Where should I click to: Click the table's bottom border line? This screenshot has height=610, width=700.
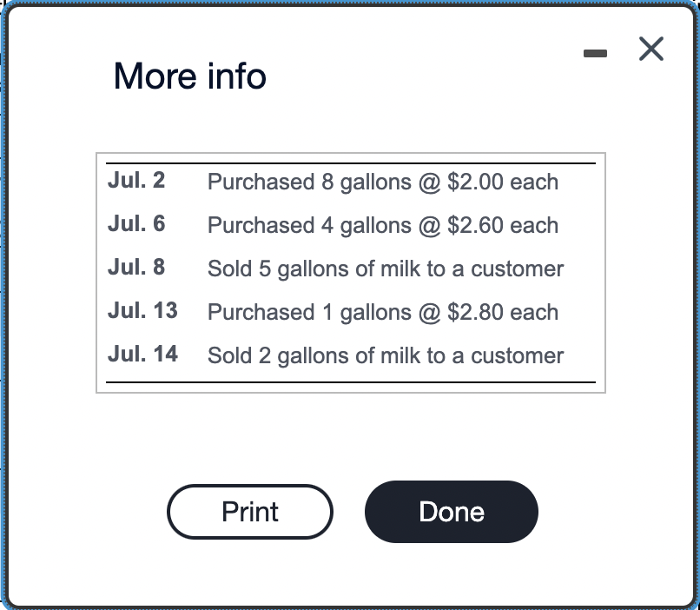click(x=347, y=381)
